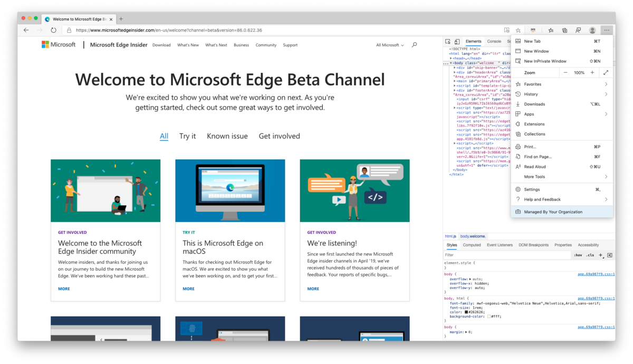Toggle the :hov element state panel
This screenshot has width=633, height=364.
point(578,255)
